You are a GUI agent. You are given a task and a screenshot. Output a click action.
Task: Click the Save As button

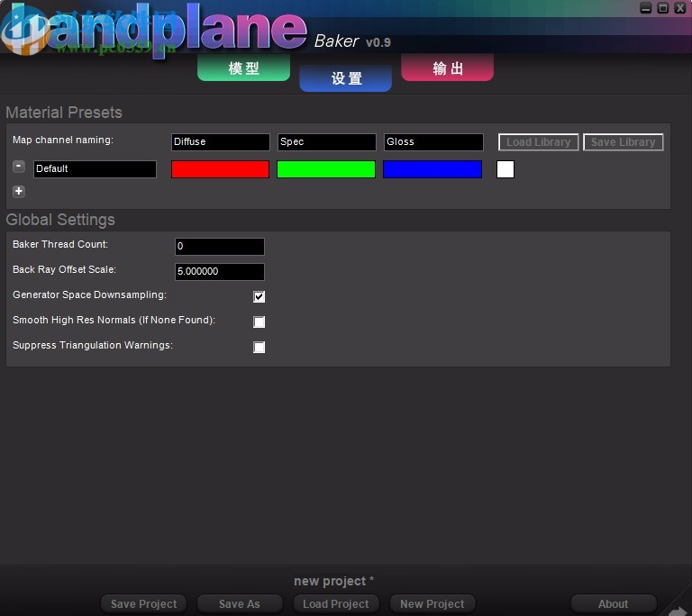click(x=240, y=603)
